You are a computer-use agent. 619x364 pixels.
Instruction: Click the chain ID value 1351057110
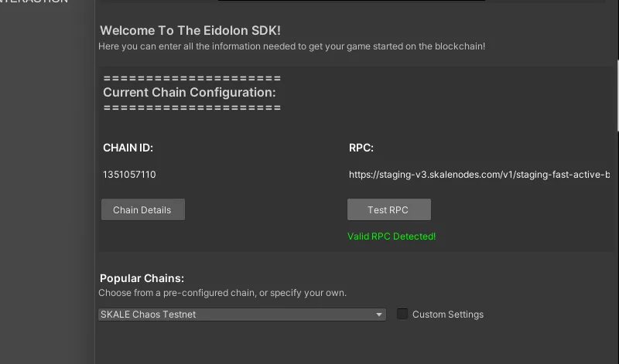(x=129, y=175)
